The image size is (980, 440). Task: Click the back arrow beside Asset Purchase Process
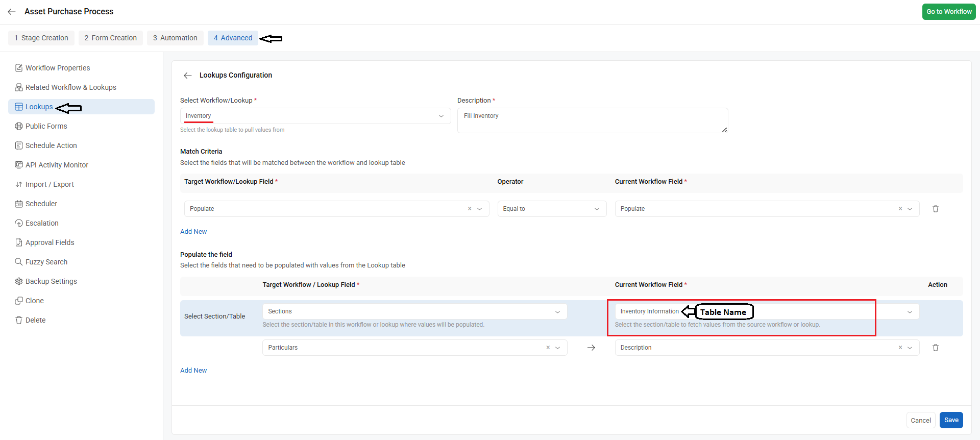(12, 12)
